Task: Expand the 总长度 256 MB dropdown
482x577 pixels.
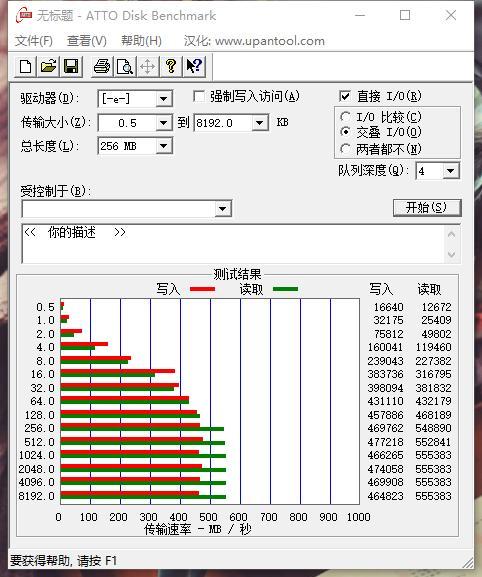Action: coord(163,146)
